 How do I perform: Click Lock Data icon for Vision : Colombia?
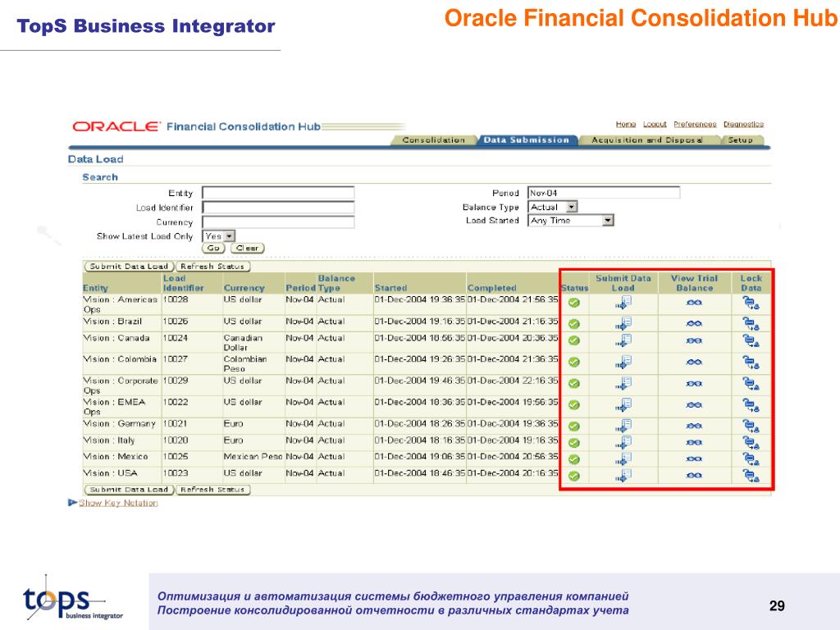[751, 362]
